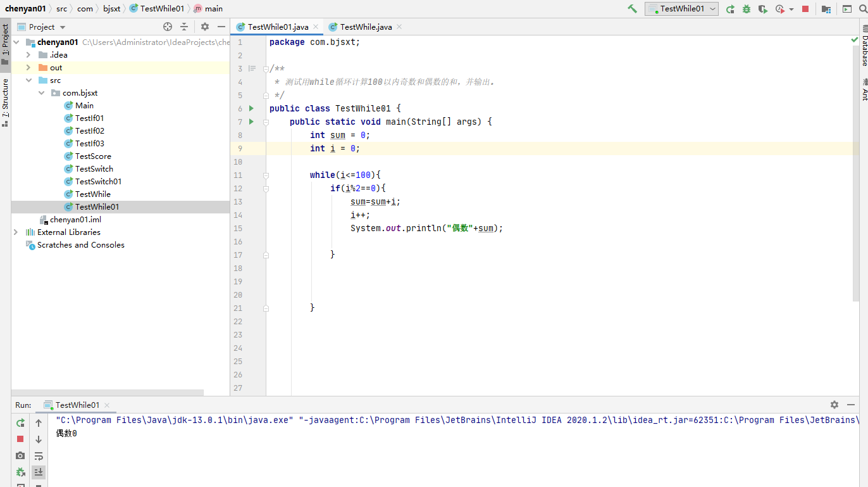Switch to the TestWhile.java editor tab
Viewport: 868px width, 487px height.
[x=365, y=27]
